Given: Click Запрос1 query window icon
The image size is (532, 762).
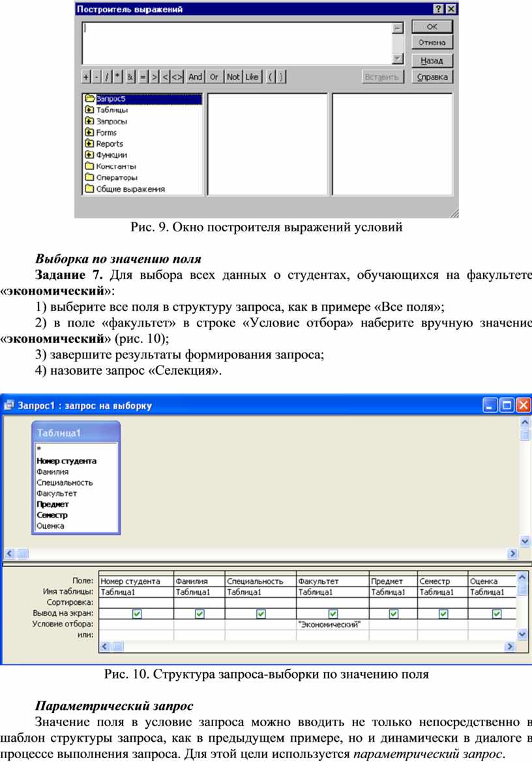Looking at the screenshot, I should (x=9, y=405).
